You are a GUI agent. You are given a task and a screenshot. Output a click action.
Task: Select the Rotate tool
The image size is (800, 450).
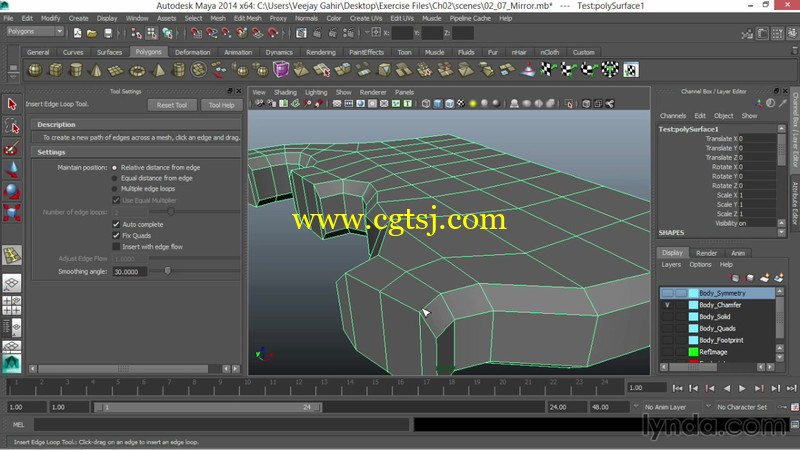(12, 191)
